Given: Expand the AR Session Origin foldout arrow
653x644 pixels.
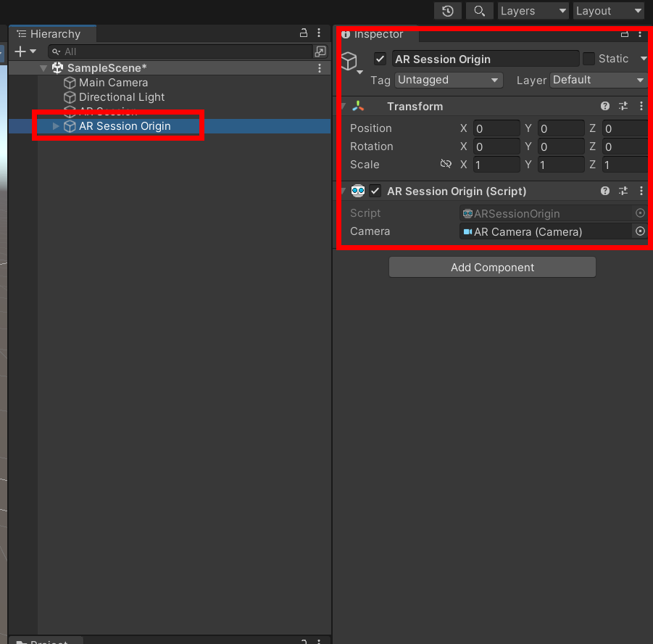Looking at the screenshot, I should (x=56, y=126).
